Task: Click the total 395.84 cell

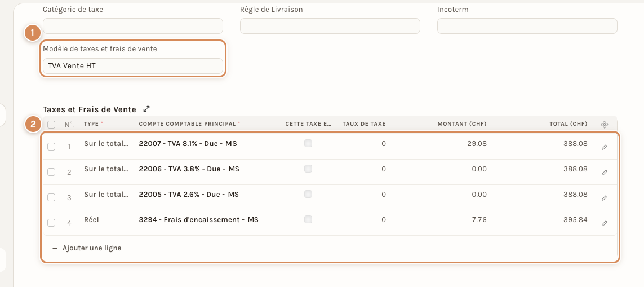Action: click(575, 220)
